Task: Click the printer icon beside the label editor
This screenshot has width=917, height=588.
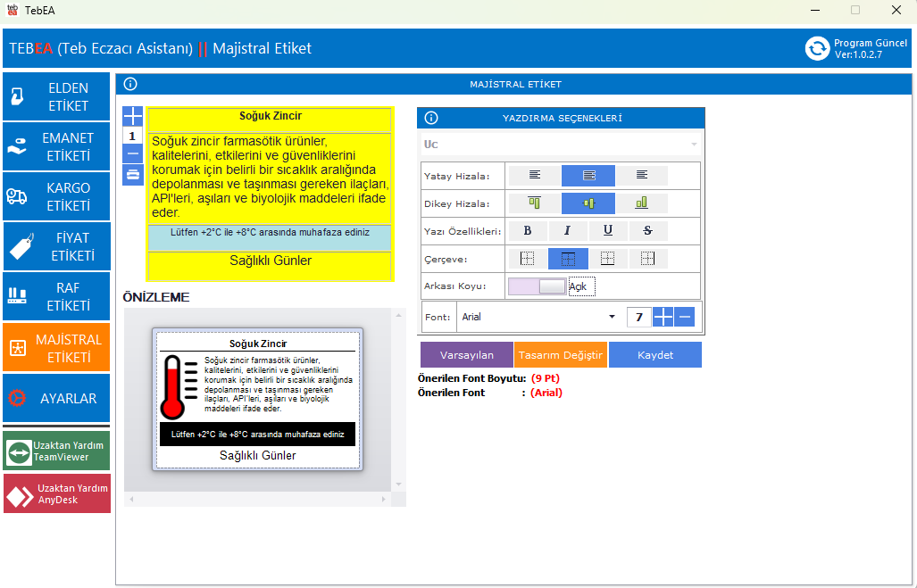Action: 132,174
